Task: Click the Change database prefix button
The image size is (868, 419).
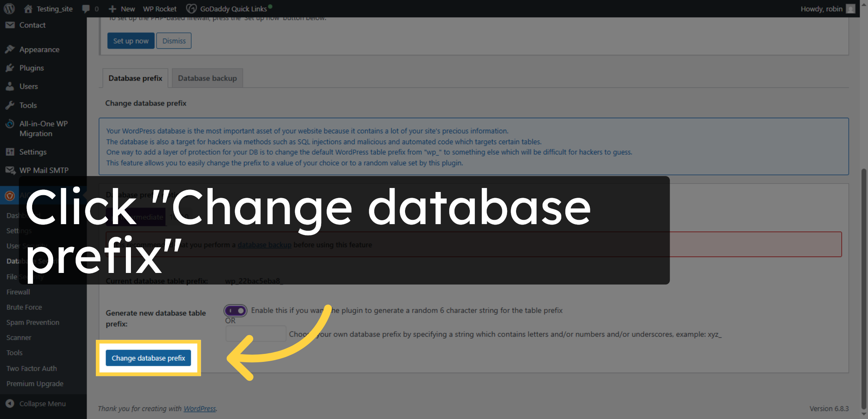Action: pos(148,358)
